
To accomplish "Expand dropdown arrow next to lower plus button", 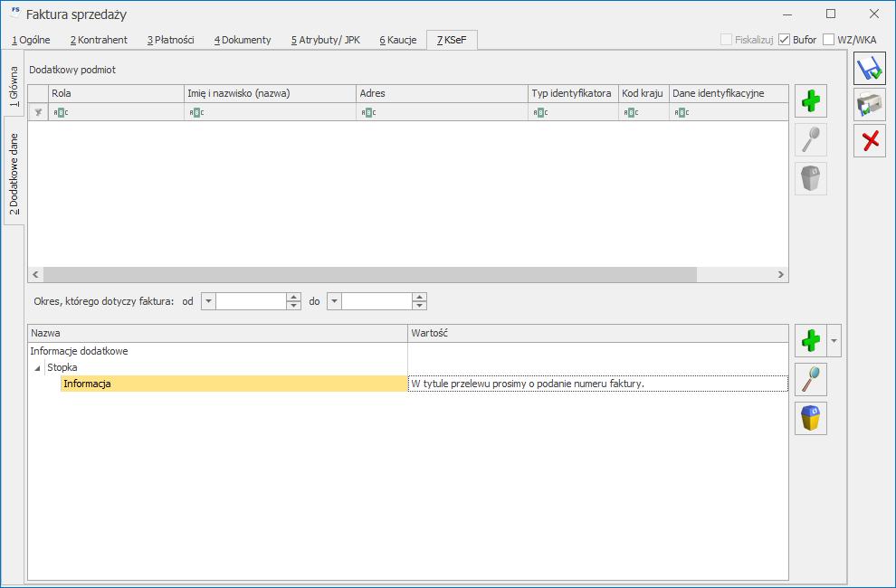I will coord(834,341).
